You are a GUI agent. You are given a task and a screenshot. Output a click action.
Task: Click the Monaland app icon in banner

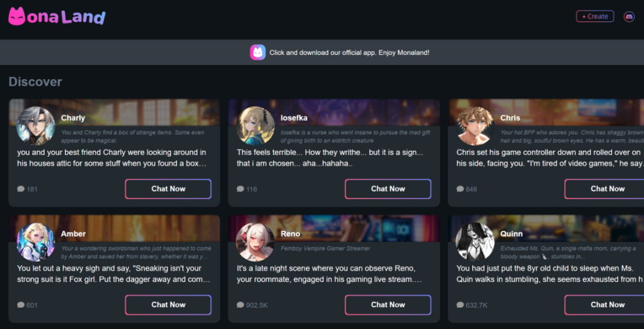(x=258, y=52)
